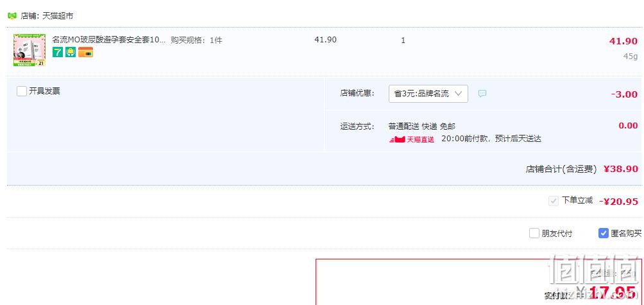Click the 20:00前付款 delivery estimate text

tap(491, 139)
